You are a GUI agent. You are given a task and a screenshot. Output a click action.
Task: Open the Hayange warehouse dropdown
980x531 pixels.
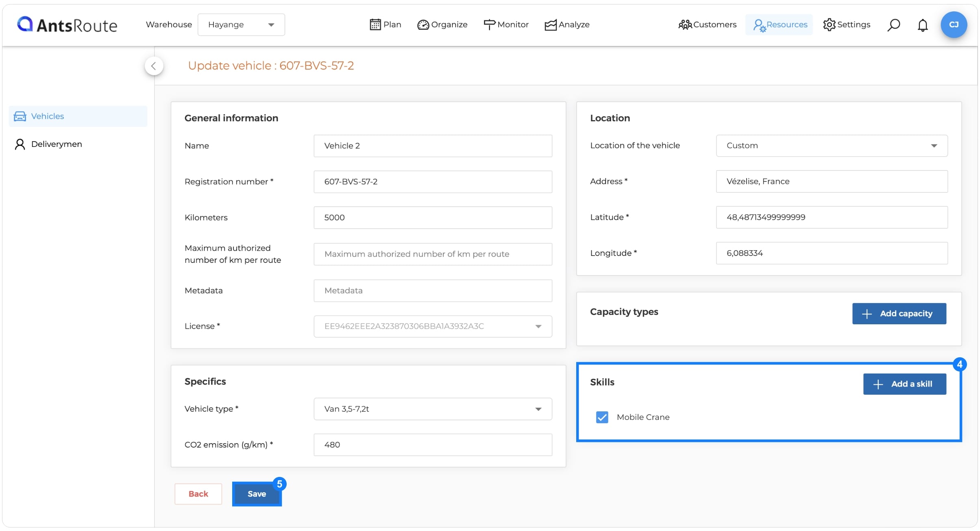241,24
